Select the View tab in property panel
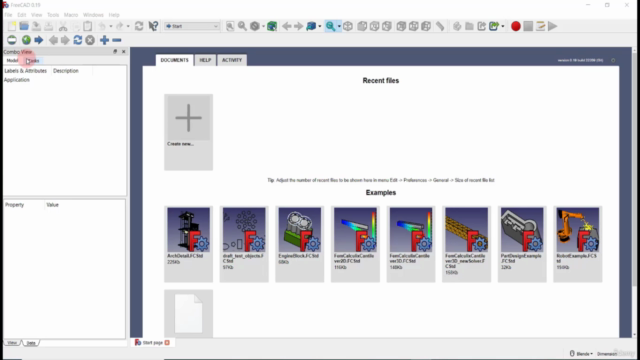 (x=12, y=343)
